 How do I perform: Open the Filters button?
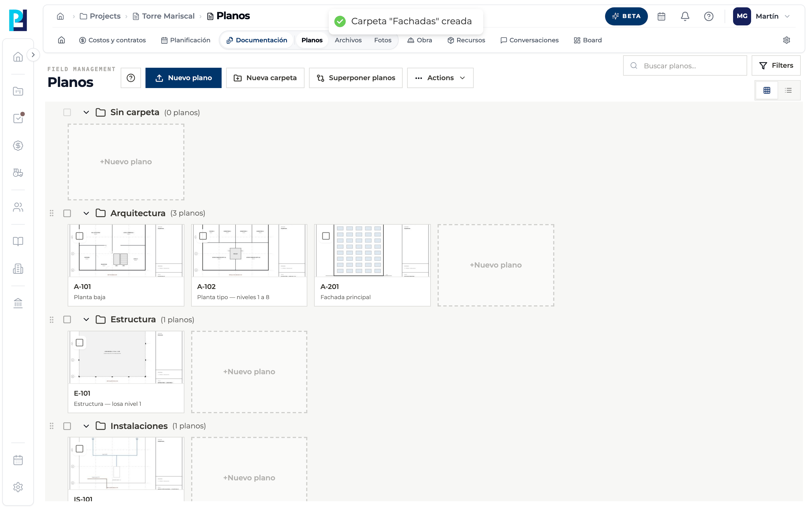[776, 65]
